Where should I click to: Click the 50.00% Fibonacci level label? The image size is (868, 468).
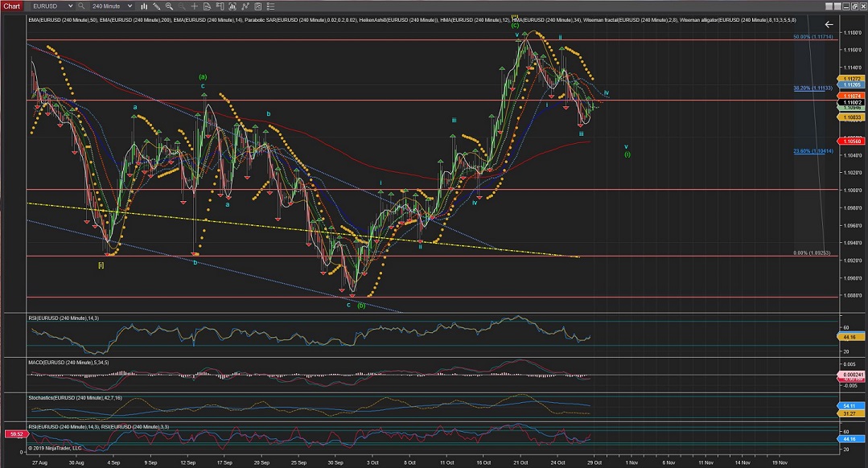pyautogui.click(x=813, y=37)
